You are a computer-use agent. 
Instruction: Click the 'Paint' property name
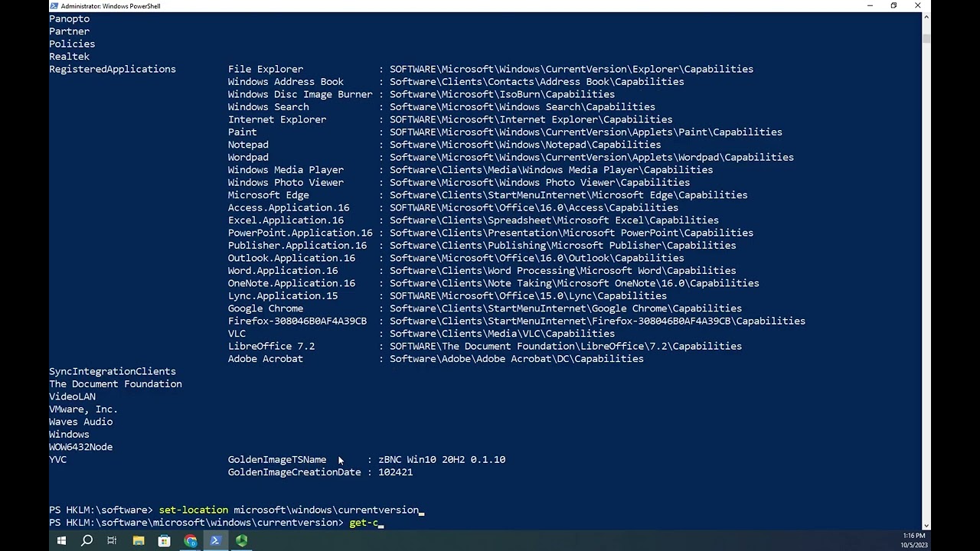click(x=242, y=132)
